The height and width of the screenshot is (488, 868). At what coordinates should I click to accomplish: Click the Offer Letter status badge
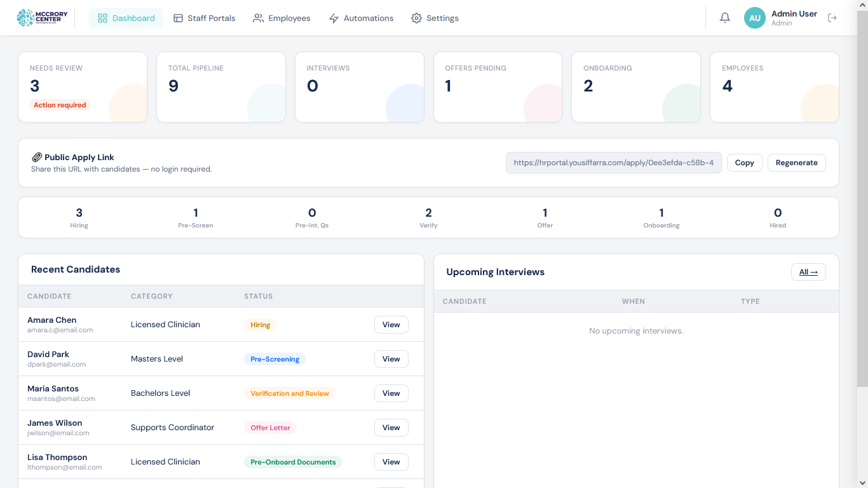click(270, 428)
